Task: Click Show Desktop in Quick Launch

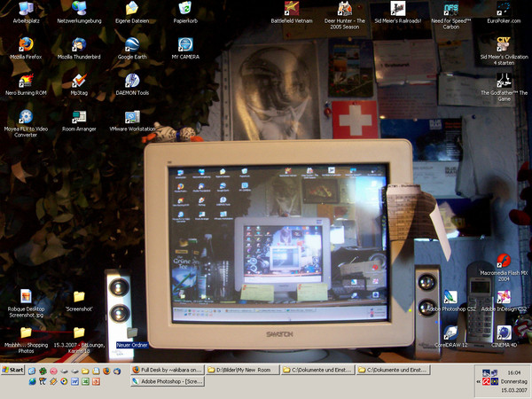Action: point(32,372)
